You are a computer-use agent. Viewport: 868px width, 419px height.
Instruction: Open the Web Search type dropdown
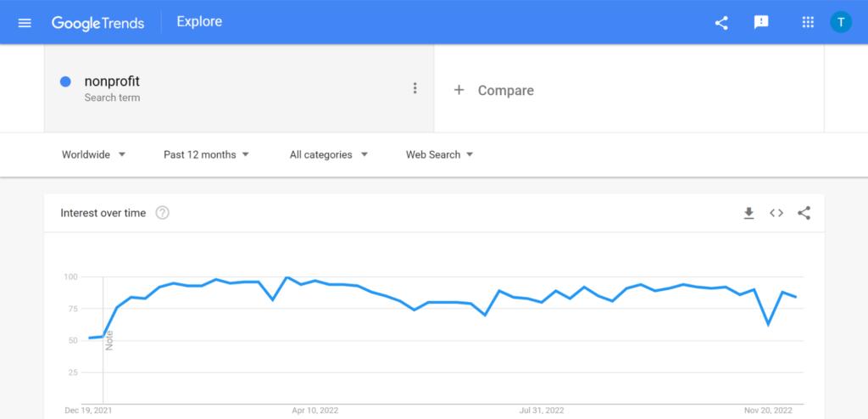click(440, 154)
